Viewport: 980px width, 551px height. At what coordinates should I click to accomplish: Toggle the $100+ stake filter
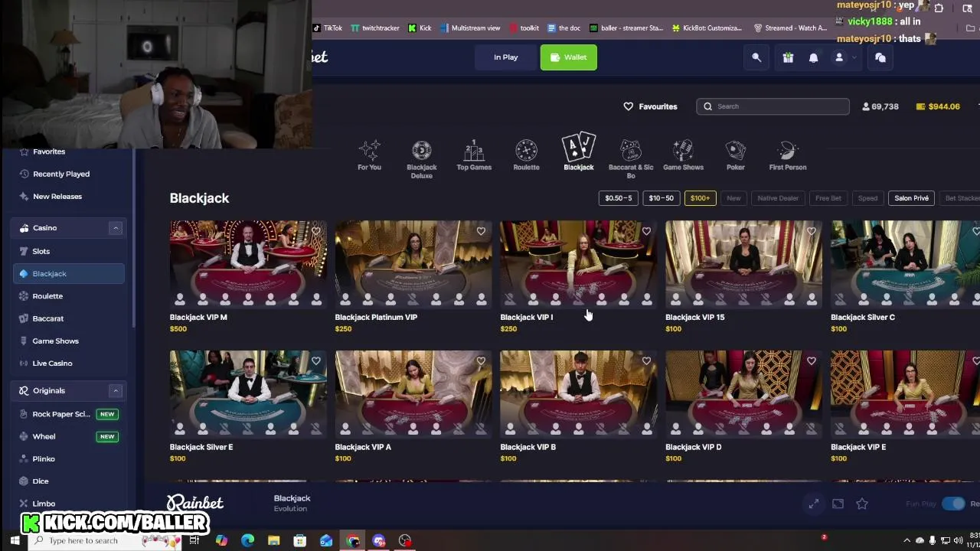(701, 198)
